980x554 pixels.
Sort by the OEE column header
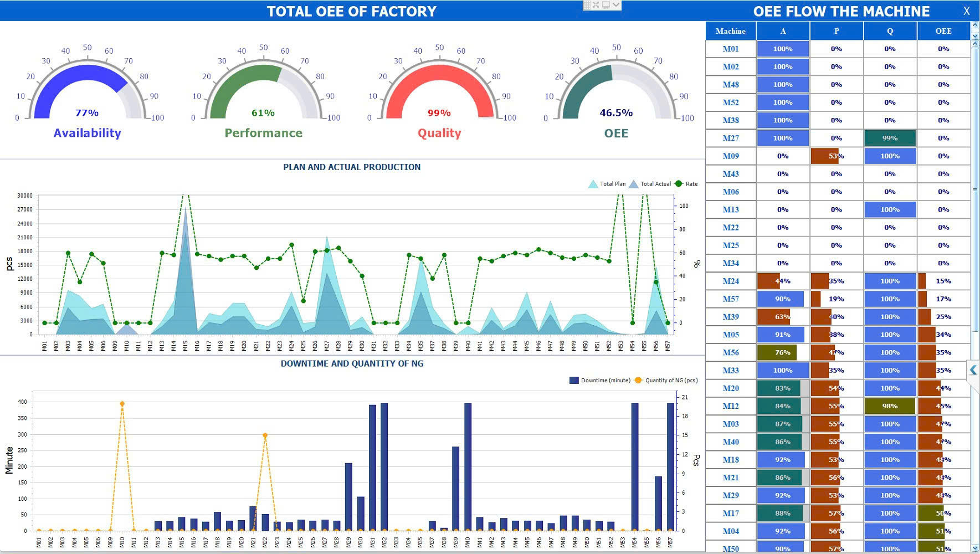pos(943,31)
